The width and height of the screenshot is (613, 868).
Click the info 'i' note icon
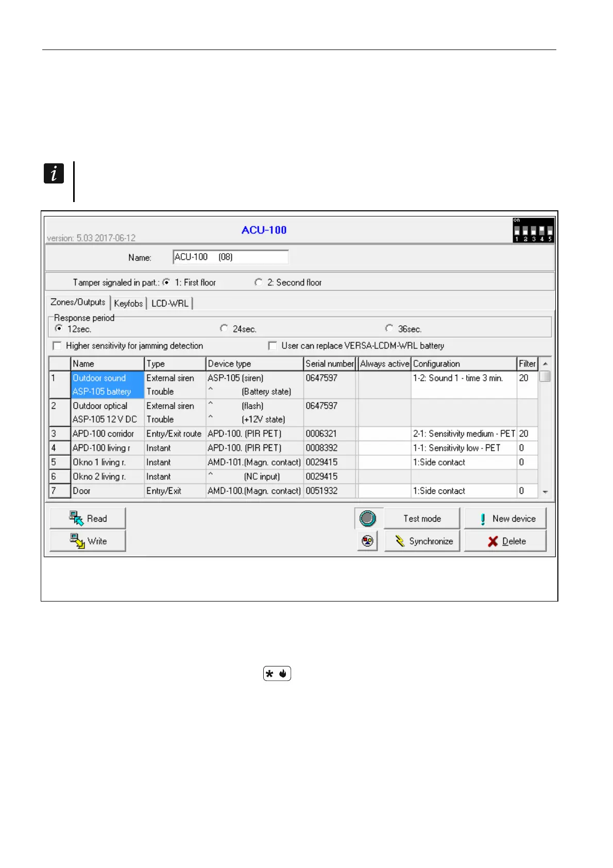[54, 173]
